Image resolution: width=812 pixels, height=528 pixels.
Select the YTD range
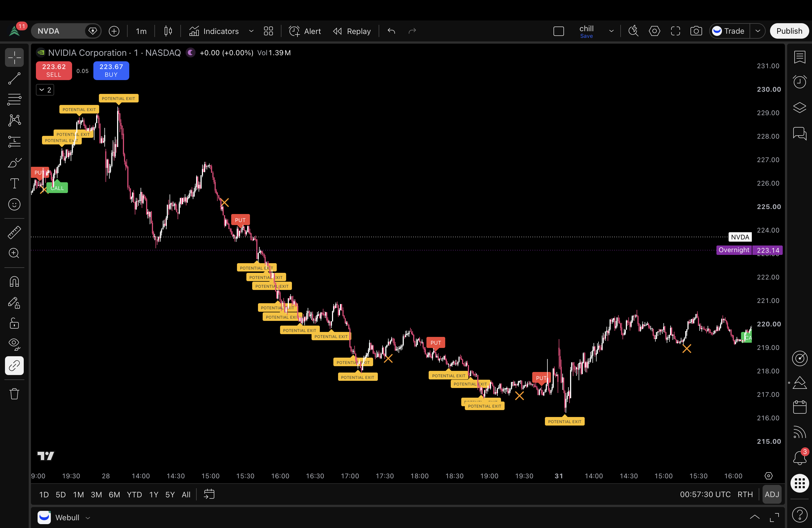(134, 495)
